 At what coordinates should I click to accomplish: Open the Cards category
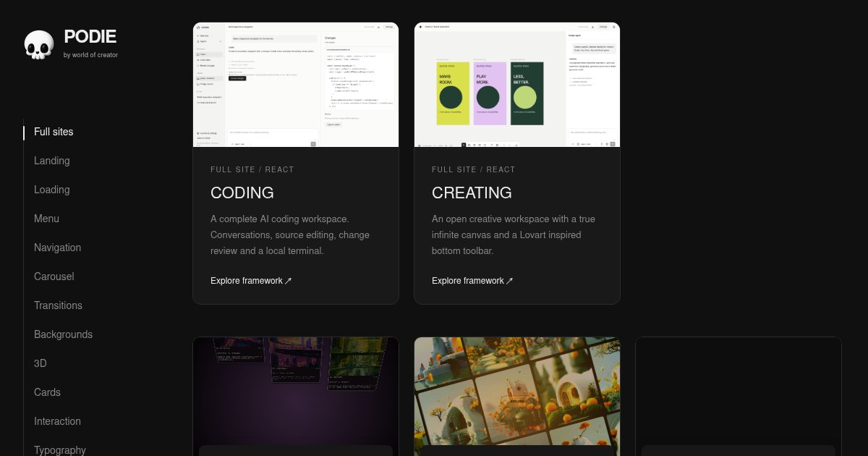47,392
